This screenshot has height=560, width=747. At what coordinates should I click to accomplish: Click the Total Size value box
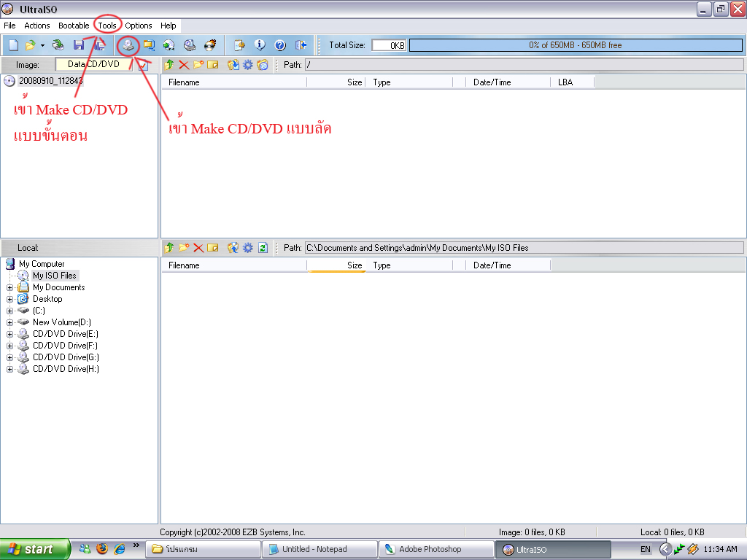click(x=390, y=45)
